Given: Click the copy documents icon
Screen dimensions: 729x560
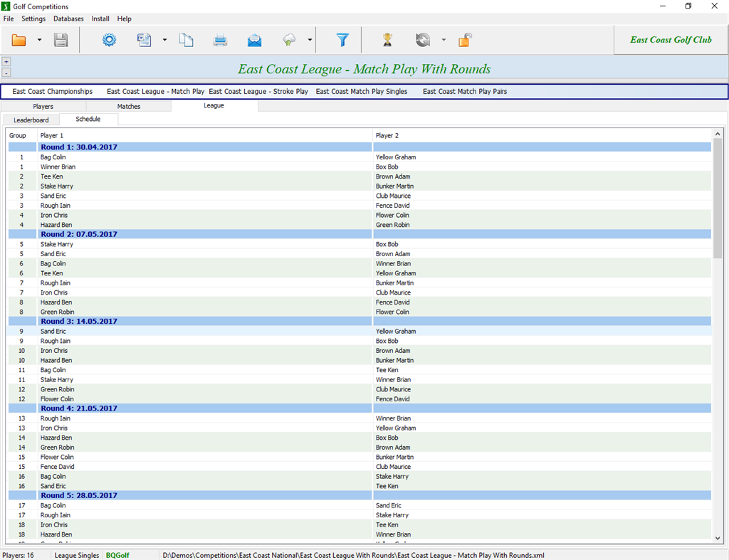Looking at the screenshot, I should 186,41.
